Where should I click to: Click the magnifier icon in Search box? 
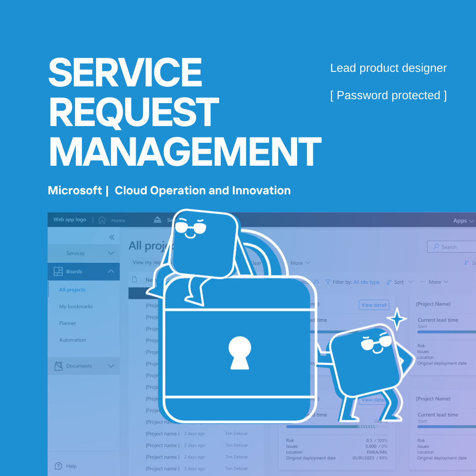tap(436, 246)
